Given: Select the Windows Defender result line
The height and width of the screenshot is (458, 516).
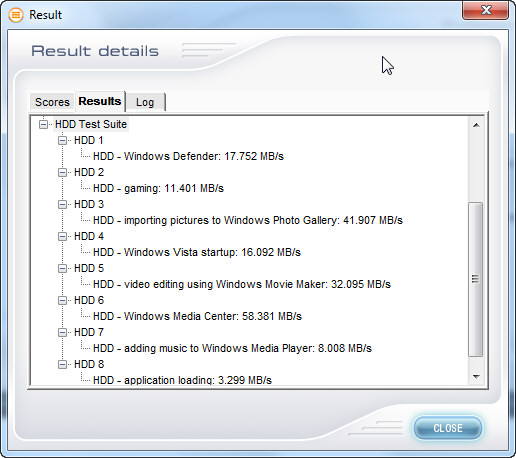Looking at the screenshot, I should point(188,156).
